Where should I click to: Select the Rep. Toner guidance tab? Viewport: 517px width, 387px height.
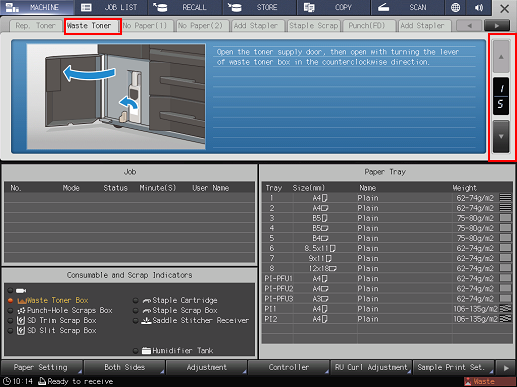(x=35, y=26)
